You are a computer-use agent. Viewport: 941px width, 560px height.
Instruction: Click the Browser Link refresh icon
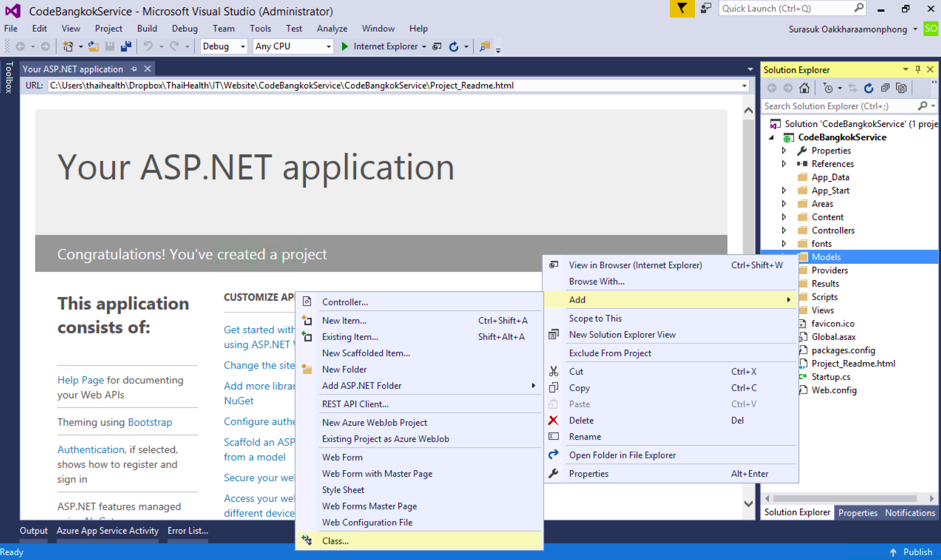453,47
